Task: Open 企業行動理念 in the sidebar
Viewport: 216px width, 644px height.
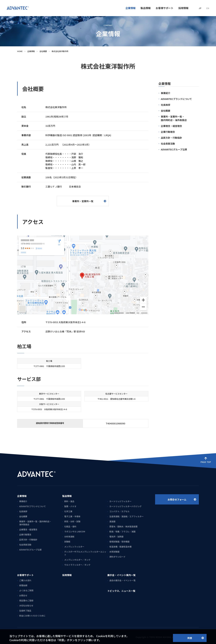Action: 168,132
